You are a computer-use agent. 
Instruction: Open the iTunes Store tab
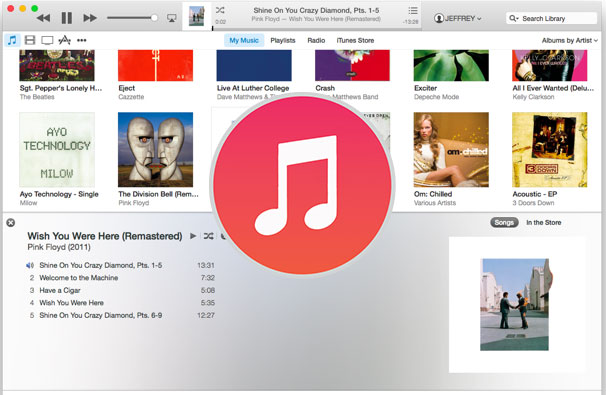pos(355,40)
